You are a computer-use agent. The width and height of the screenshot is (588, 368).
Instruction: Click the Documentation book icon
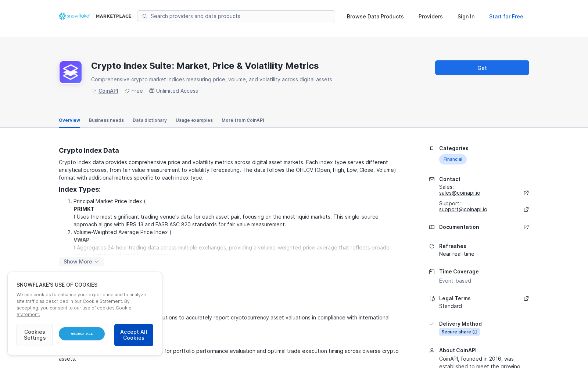pos(432,227)
